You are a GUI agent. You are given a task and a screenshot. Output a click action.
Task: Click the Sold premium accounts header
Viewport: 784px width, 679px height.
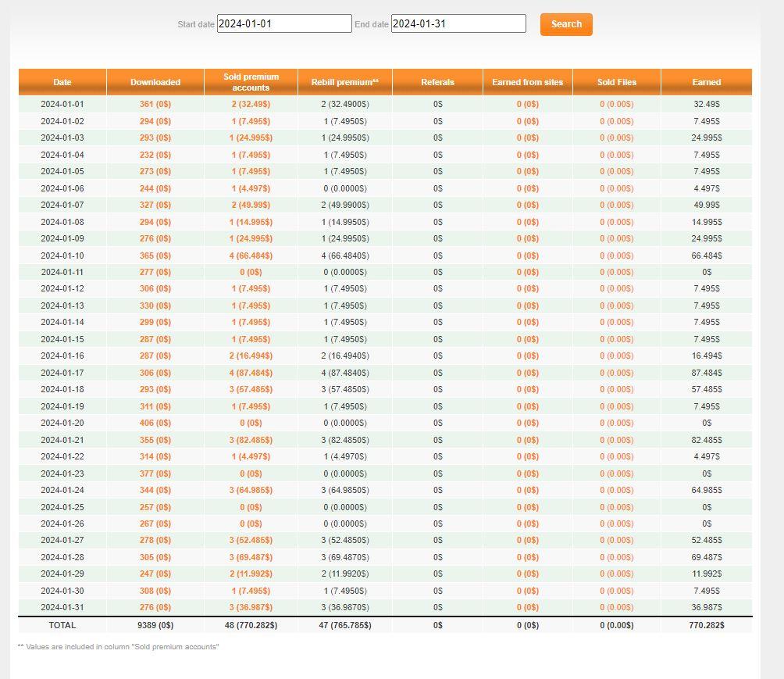pos(251,82)
